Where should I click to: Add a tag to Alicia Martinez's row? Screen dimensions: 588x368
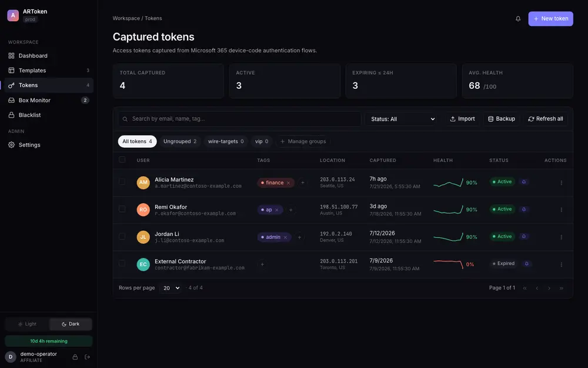point(303,183)
